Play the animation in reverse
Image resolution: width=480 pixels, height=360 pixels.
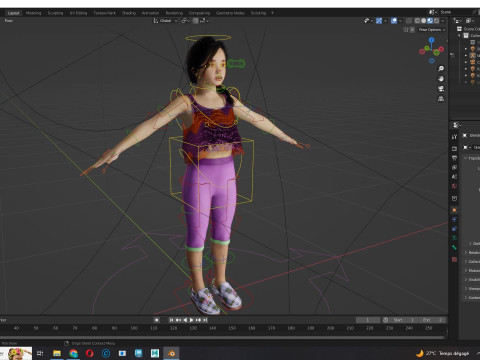185,320
